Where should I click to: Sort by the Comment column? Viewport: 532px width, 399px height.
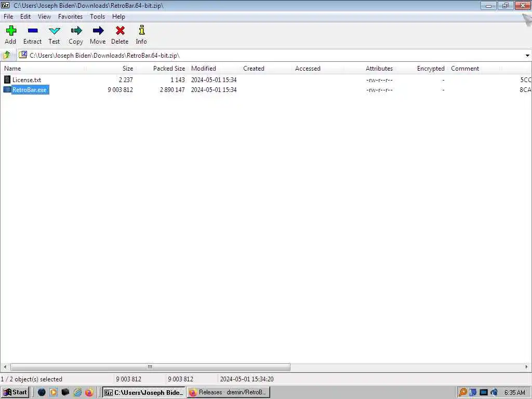pyautogui.click(x=465, y=69)
